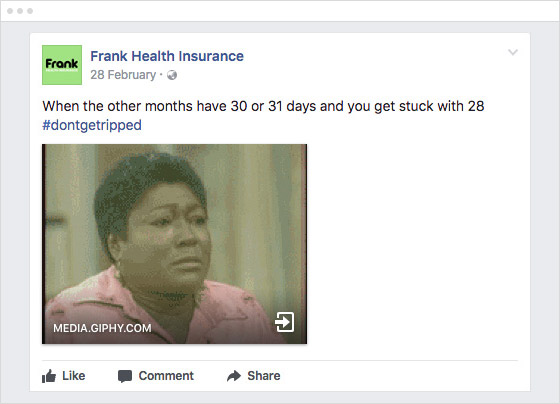Open the #dontgetripped hashtag
The image size is (560, 404).
[x=92, y=125]
